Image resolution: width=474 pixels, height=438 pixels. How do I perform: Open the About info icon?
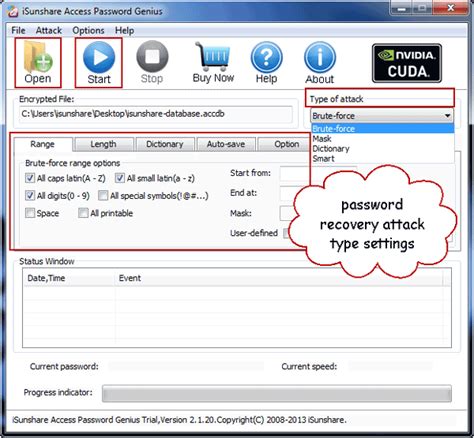[320, 63]
